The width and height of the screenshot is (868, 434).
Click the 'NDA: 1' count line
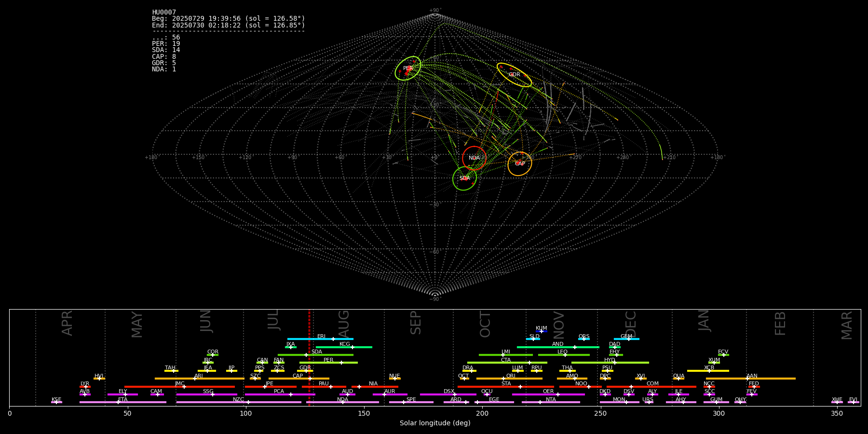(x=164, y=69)
